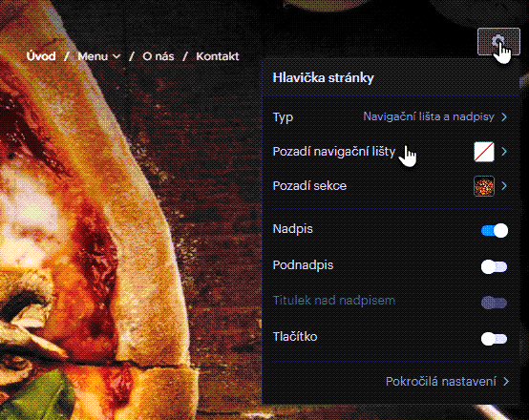Open the Pozadí sekce image thumbnail

coord(484,186)
